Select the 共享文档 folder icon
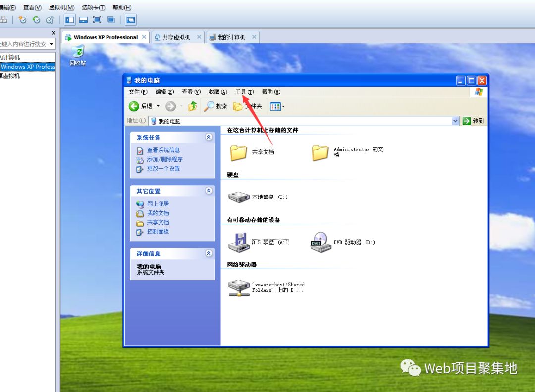Viewport: 535px width, 392px height. pyautogui.click(x=238, y=152)
